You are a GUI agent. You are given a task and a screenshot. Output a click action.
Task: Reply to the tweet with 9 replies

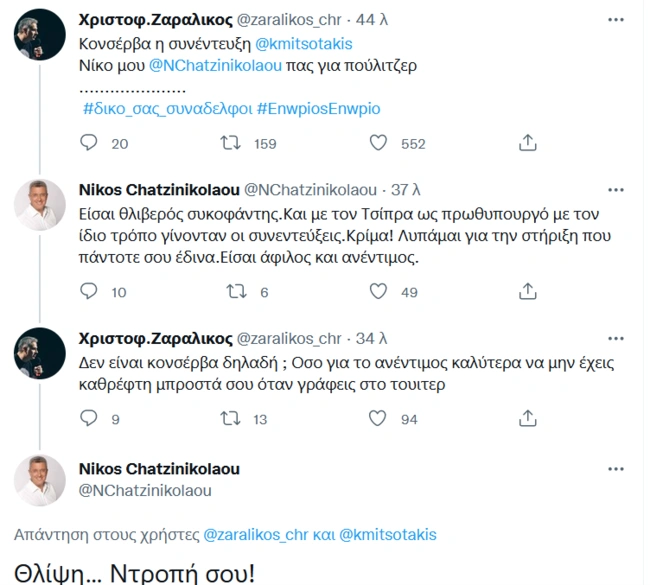tap(88, 419)
